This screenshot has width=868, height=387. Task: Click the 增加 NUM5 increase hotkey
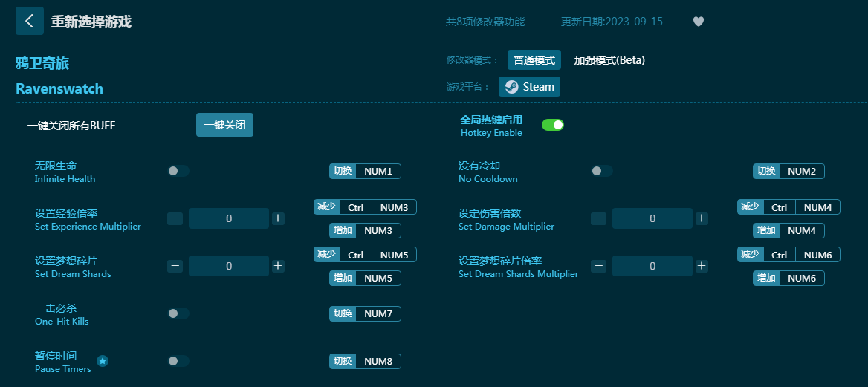(366, 278)
